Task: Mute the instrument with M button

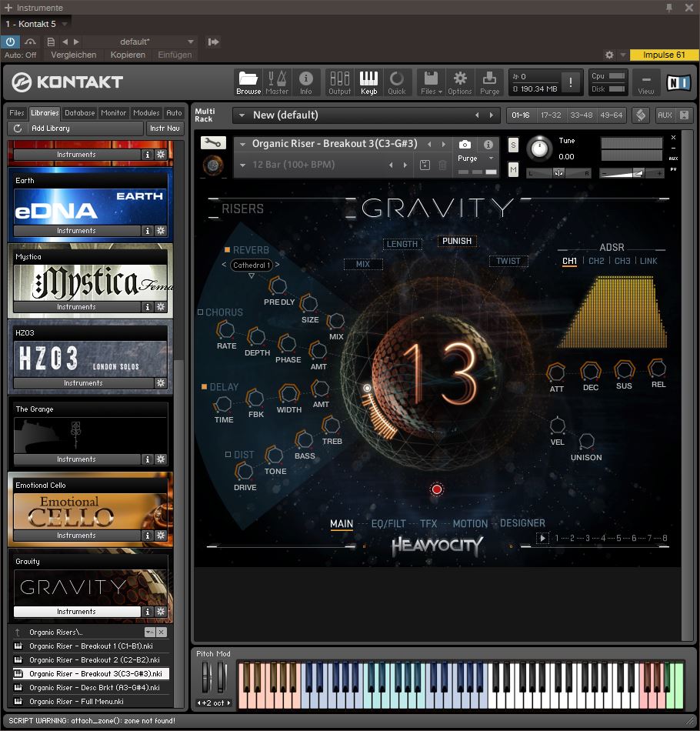Action: (x=513, y=170)
